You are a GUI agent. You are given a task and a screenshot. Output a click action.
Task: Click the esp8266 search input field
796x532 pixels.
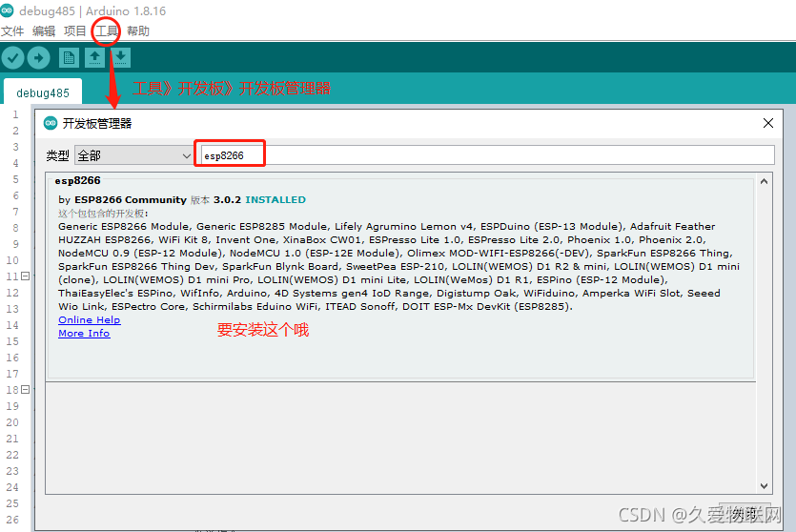(x=488, y=155)
